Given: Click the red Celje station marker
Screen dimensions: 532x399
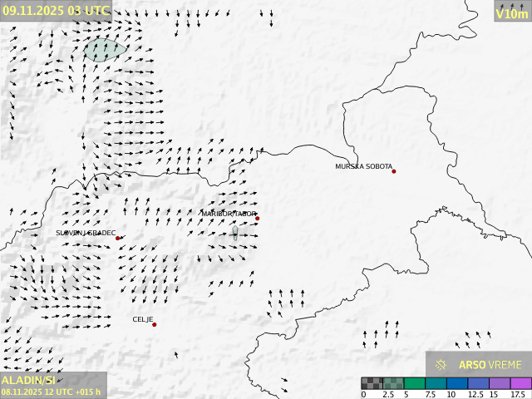Looking at the screenshot, I should 154,324.
